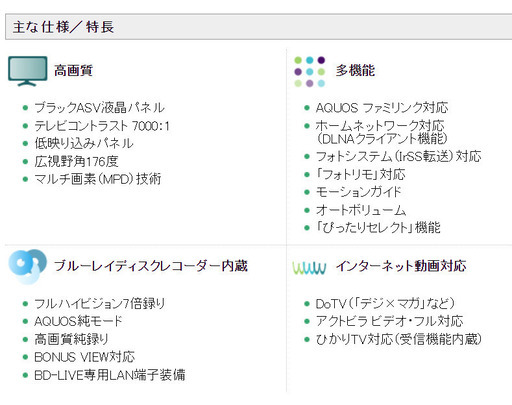Click ブラックASV液晶パネル list item
Image resolution: width=512 pixels, height=405 pixels.
(99, 108)
